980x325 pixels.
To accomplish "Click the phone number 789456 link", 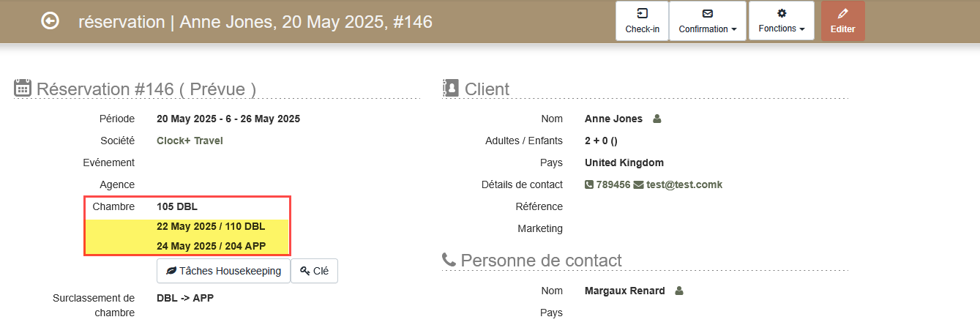I will (607, 184).
